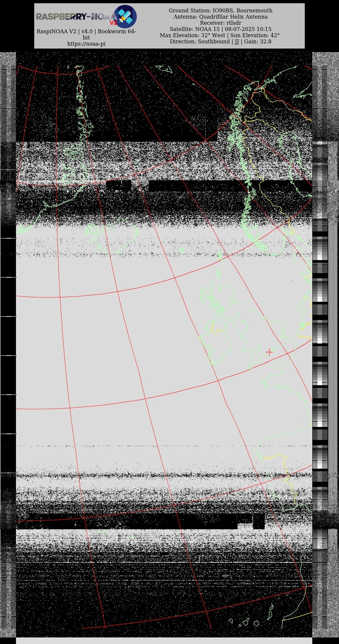
Task: Click the "Direction: Southbound | JJ | Gain: 32.8" line
Action: [221, 41]
